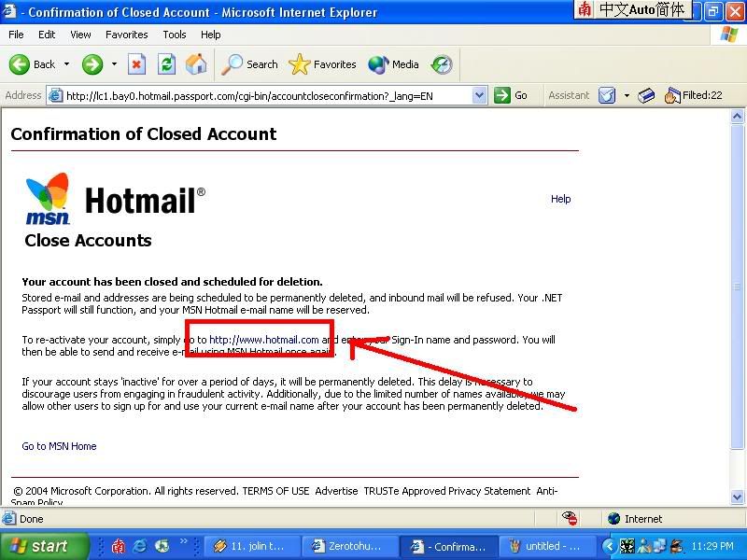Open the Search toolbar button
Screen dimensions: 747x560
click(x=249, y=64)
